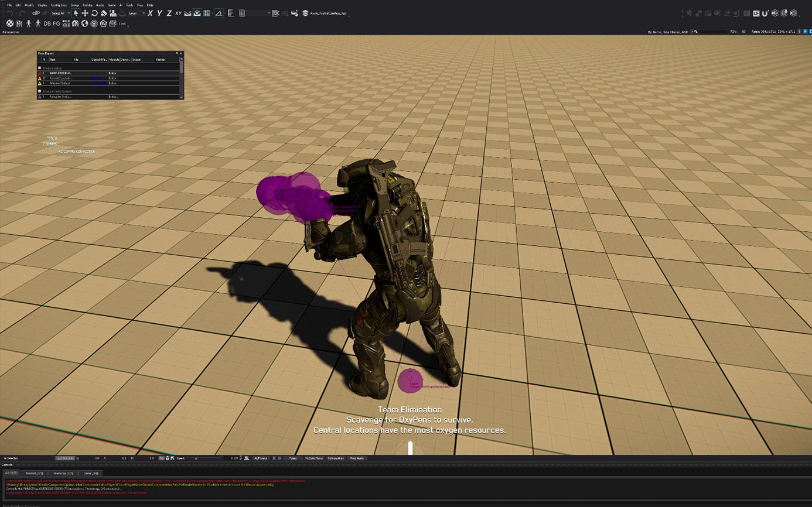This screenshot has width=812, height=507.
Task: Open the Modify menu
Action: (29, 5)
